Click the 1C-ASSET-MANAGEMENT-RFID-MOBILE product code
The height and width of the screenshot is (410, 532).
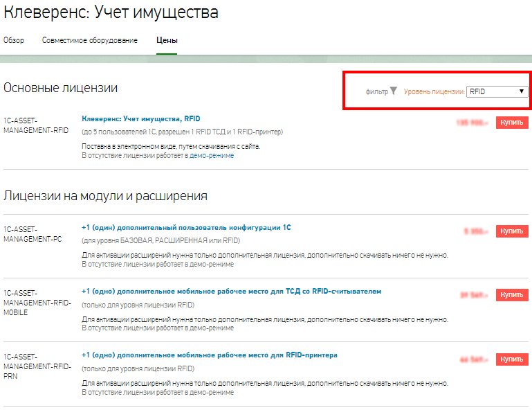coord(37,303)
